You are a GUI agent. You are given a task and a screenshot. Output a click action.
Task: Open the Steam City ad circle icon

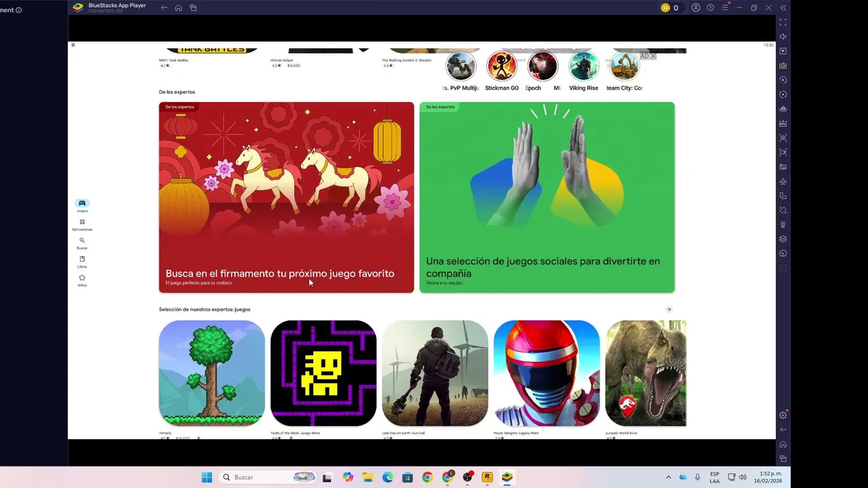(x=625, y=66)
